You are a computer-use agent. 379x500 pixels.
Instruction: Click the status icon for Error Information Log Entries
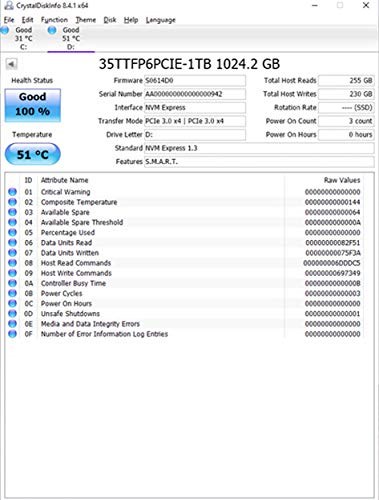[12, 334]
